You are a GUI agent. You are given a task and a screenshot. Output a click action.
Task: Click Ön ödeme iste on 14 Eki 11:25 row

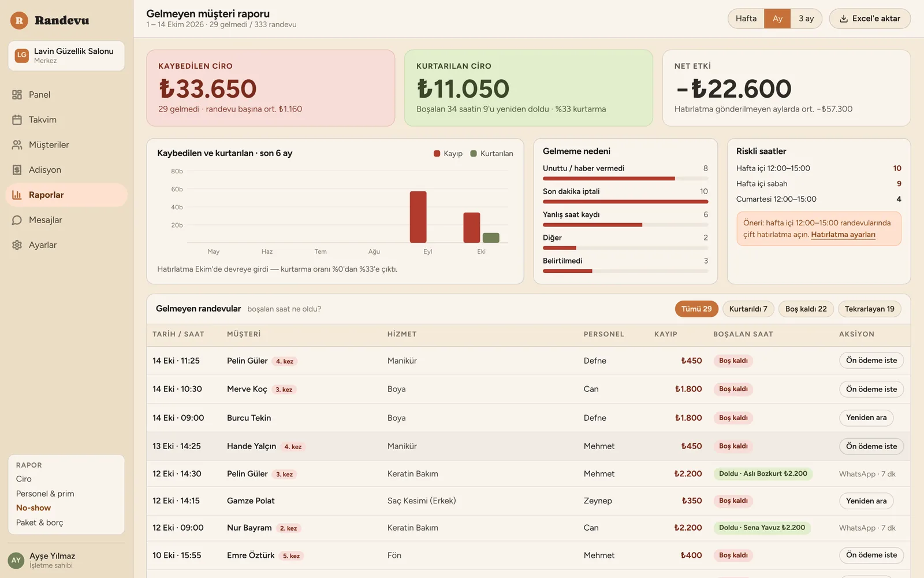(871, 361)
